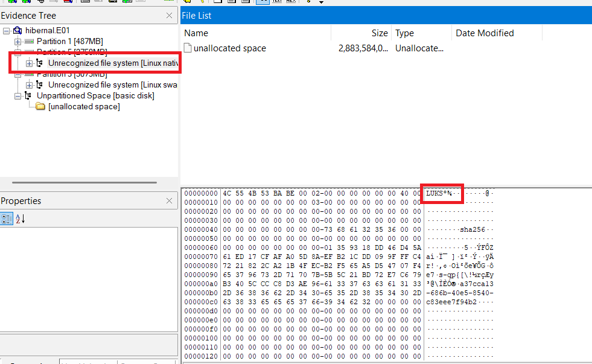The image size is (592, 364).
Task: Click the offset 00000000 in the hex viewer
Action: tap(201, 193)
